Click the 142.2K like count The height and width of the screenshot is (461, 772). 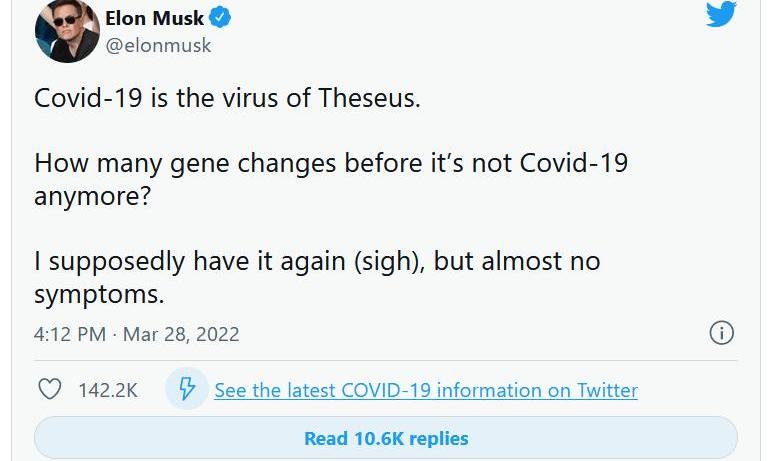pyautogui.click(x=108, y=390)
